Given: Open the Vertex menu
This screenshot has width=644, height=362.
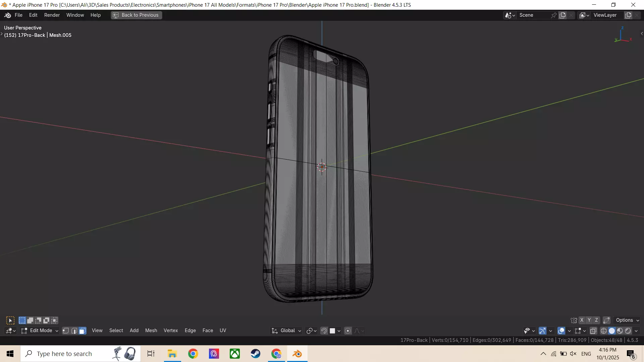Looking at the screenshot, I should click(x=171, y=330).
